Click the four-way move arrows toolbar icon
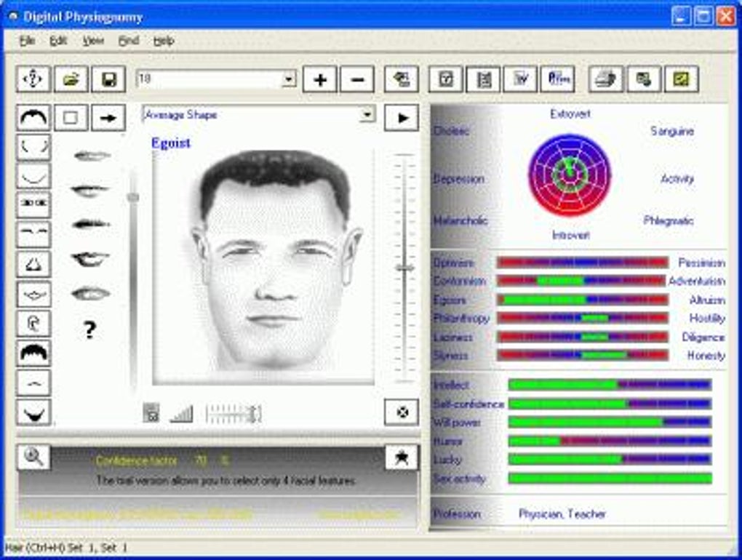 [x=33, y=79]
